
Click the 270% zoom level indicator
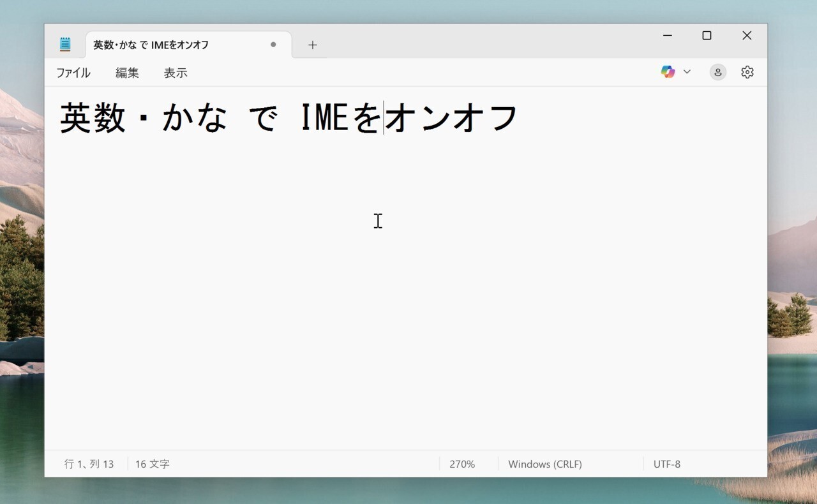tap(462, 464)
